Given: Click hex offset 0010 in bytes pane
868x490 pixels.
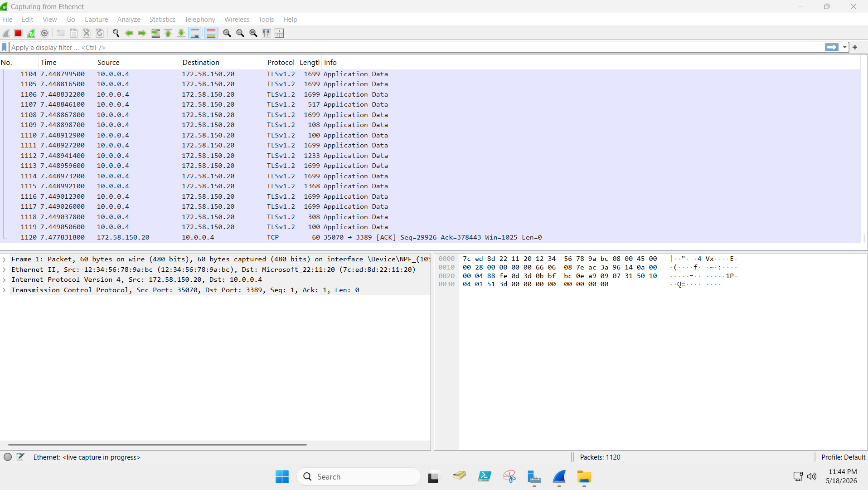Looking at the screenshot, I should point(446,267).
